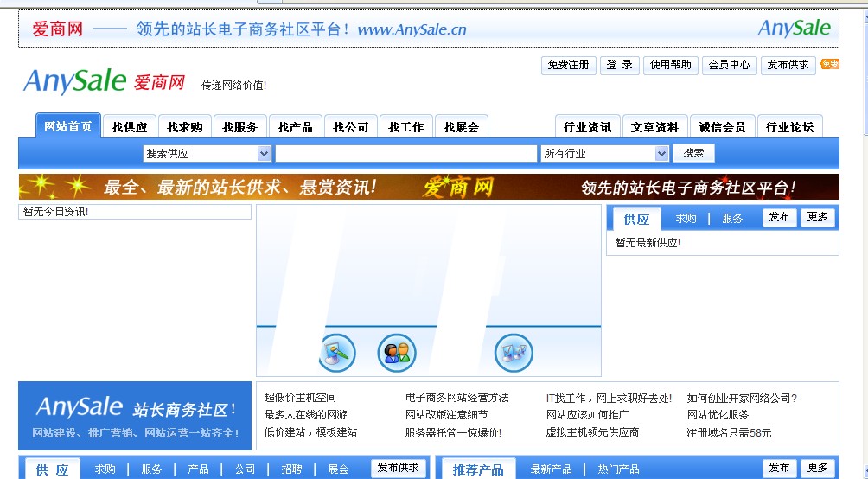Image resolution: width=868 pixels, height=479 pixels.
Task: Click the two-people round icon
Action: coord(397,353)
